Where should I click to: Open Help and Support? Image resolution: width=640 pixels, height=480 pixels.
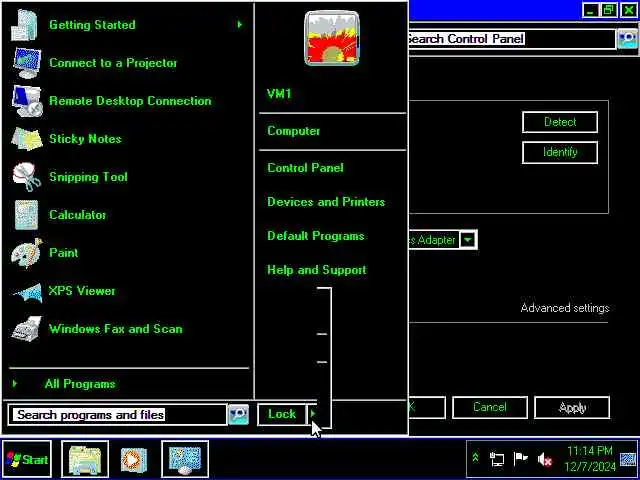pos(317,270)
